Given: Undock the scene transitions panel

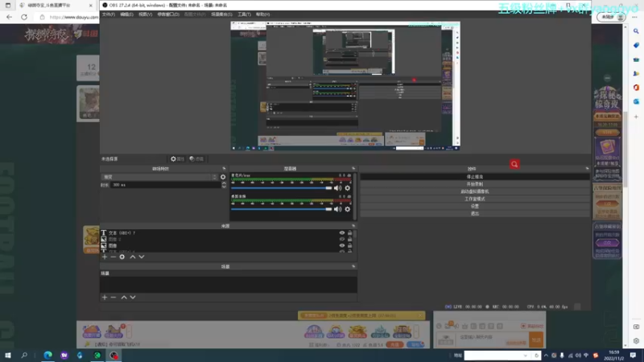Looking at the screenshot, I should (x=224, y=169).
